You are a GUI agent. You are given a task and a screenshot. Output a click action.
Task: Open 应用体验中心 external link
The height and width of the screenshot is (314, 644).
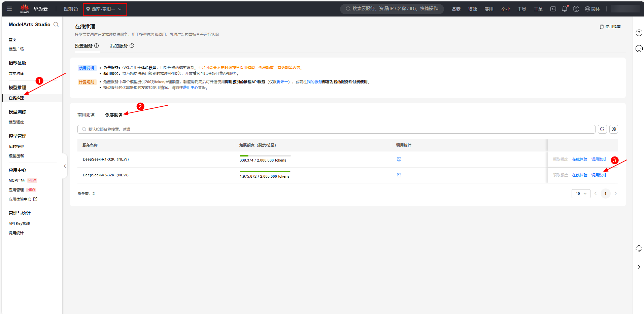(x=23, y=199)
